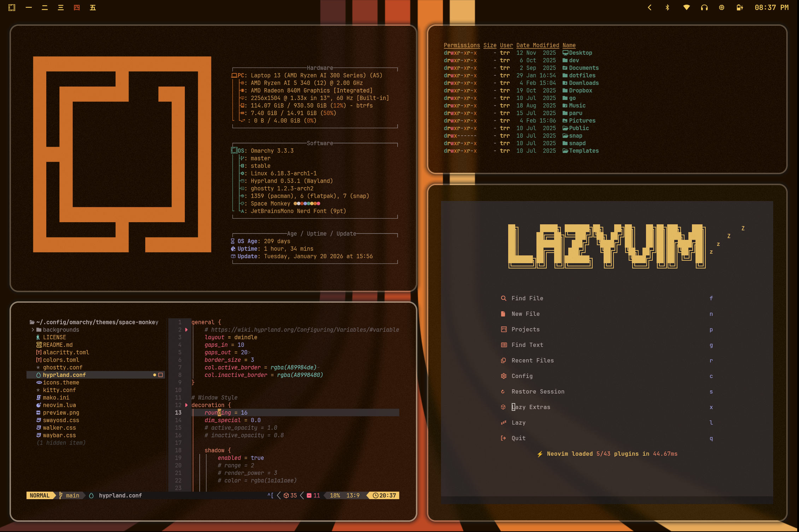This screenshot has height=532, width=799.
Task: Open neovim.lua in the file tree
Action: 59,405
